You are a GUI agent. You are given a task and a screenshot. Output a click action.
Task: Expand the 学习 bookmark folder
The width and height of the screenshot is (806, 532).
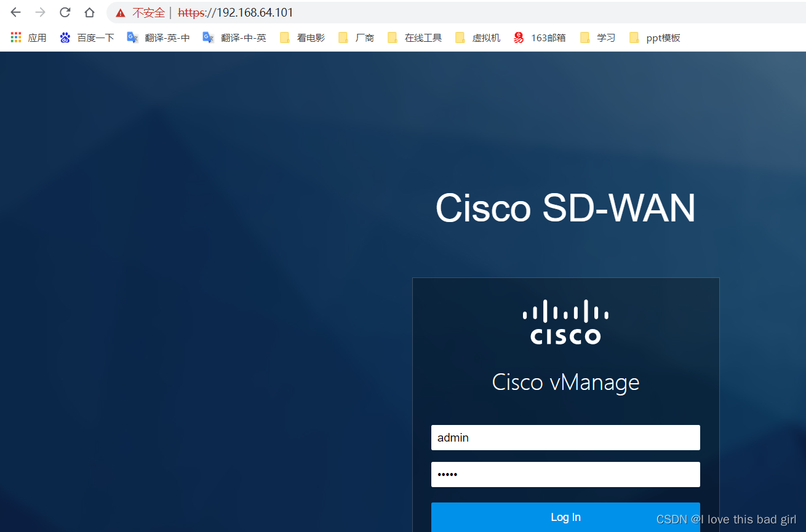point(597,38)
